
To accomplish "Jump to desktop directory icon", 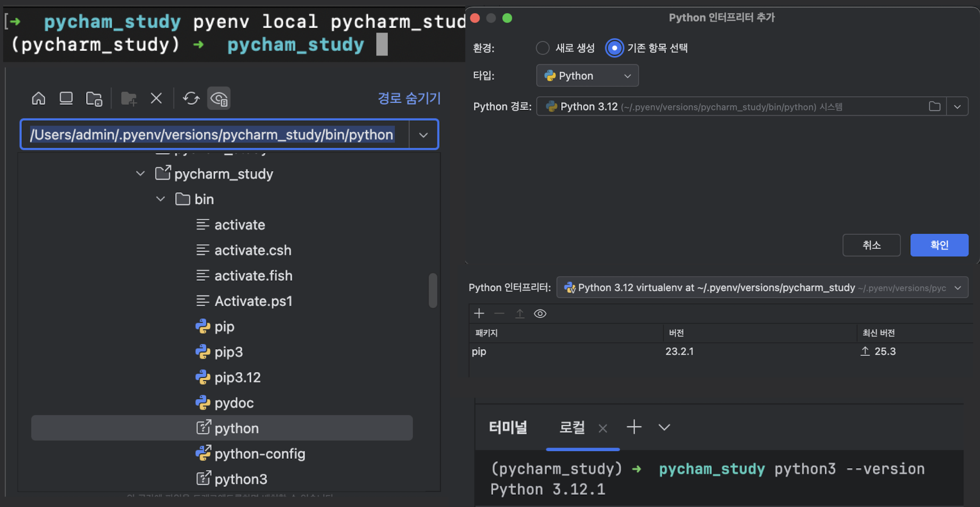I will coord(66,98).
